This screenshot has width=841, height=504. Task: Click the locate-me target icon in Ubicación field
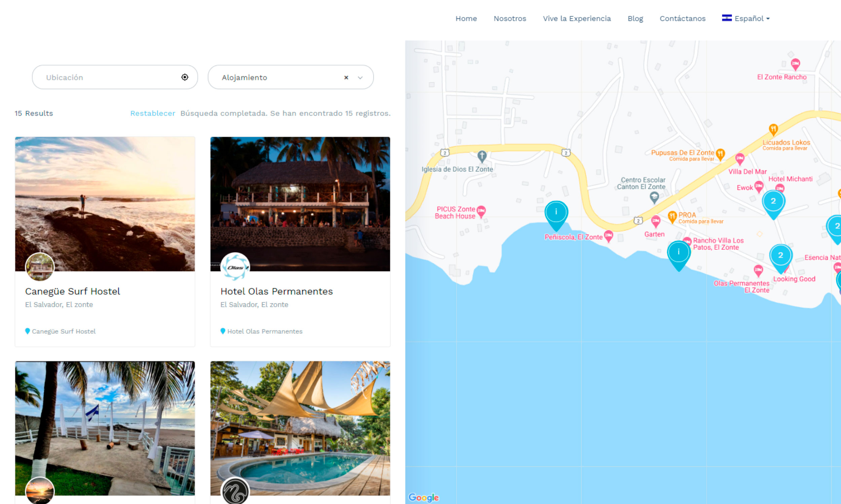coord(185,77)
